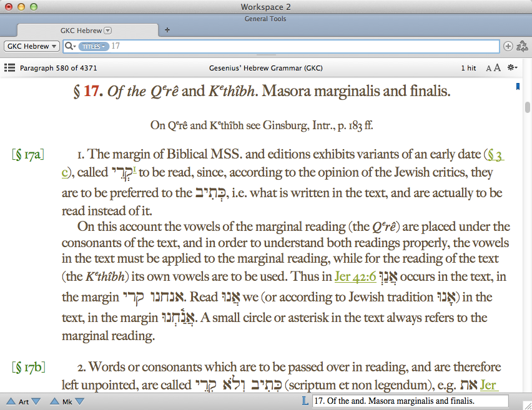Open the GKC Hebrew module dropdown
The image size is (532, 410).
pos(32,46)
